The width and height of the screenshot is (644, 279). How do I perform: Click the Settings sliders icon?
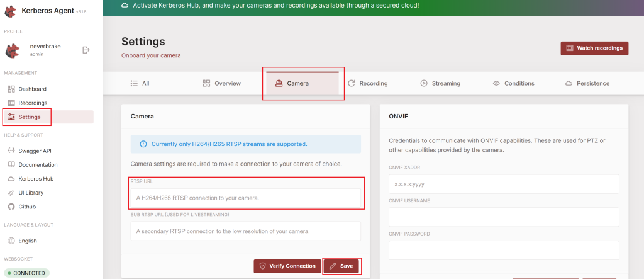[x=11, y=117]
